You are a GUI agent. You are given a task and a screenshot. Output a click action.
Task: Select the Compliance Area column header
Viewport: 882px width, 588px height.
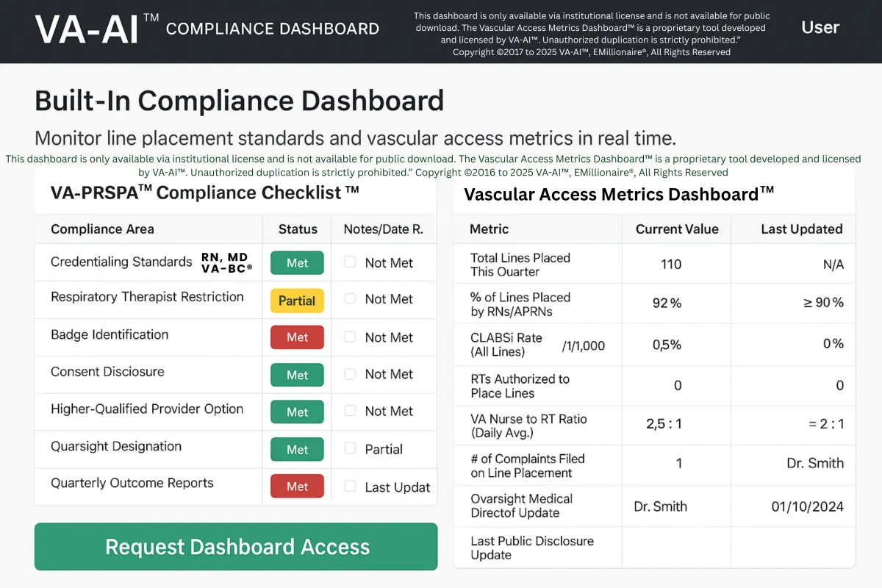click(x=102, y=229)
